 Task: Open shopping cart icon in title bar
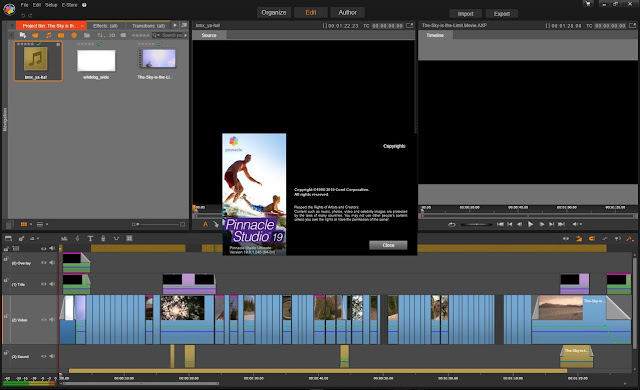[x=588, y=4]
